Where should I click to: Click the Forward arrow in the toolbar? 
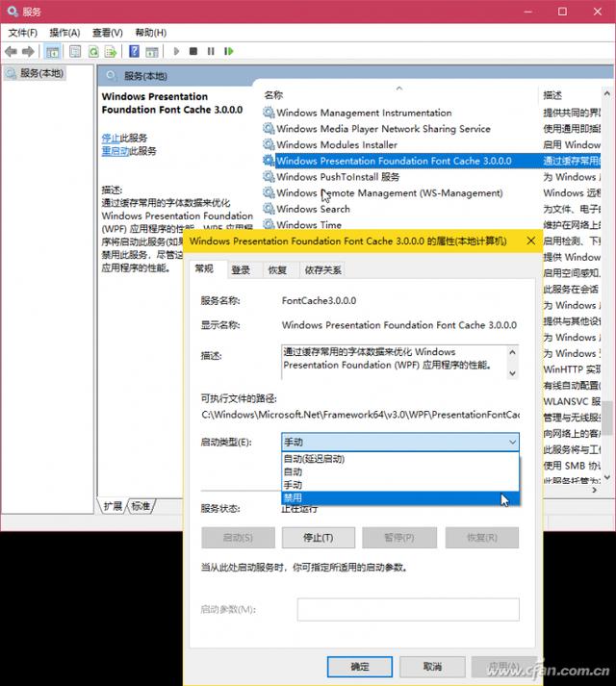tap(28, 52)
